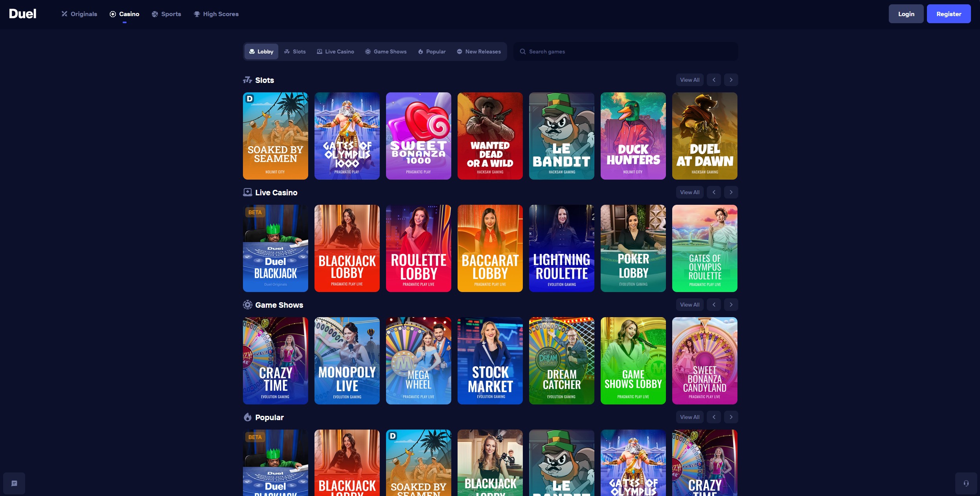Select the Lobby tab
The width and height of the screenshot is (980, 496).
[261, 51]
